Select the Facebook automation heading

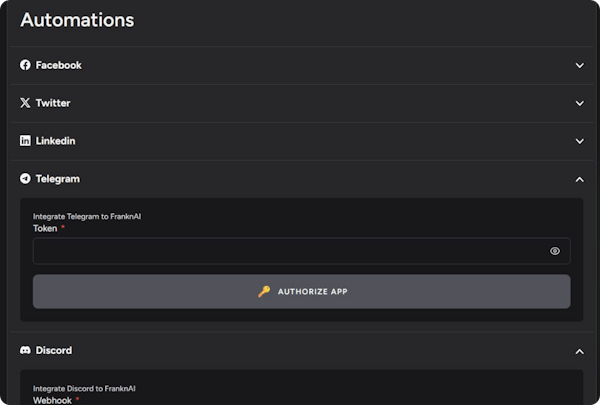[58, 65]
